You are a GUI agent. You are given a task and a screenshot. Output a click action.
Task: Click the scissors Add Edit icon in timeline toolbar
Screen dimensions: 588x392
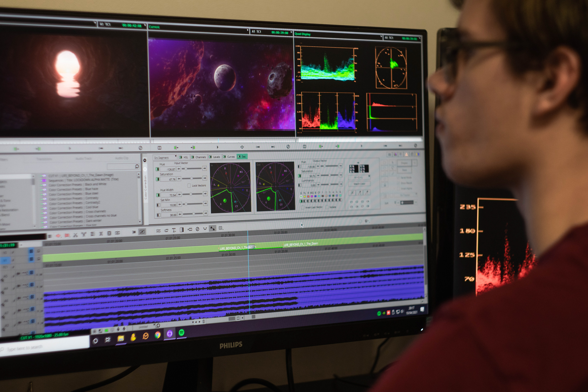(x=75, y=235)
